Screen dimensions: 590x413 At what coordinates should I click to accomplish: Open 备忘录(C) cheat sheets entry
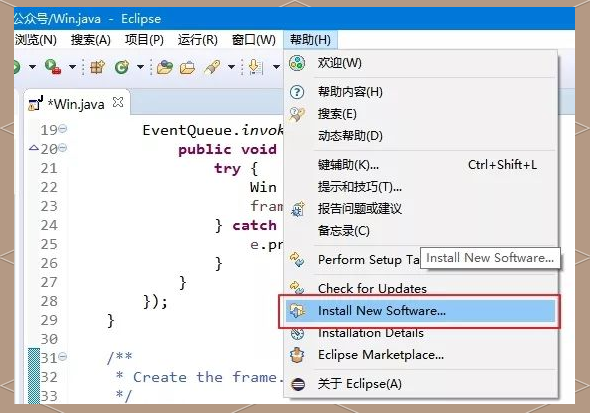tap(420, 231)
